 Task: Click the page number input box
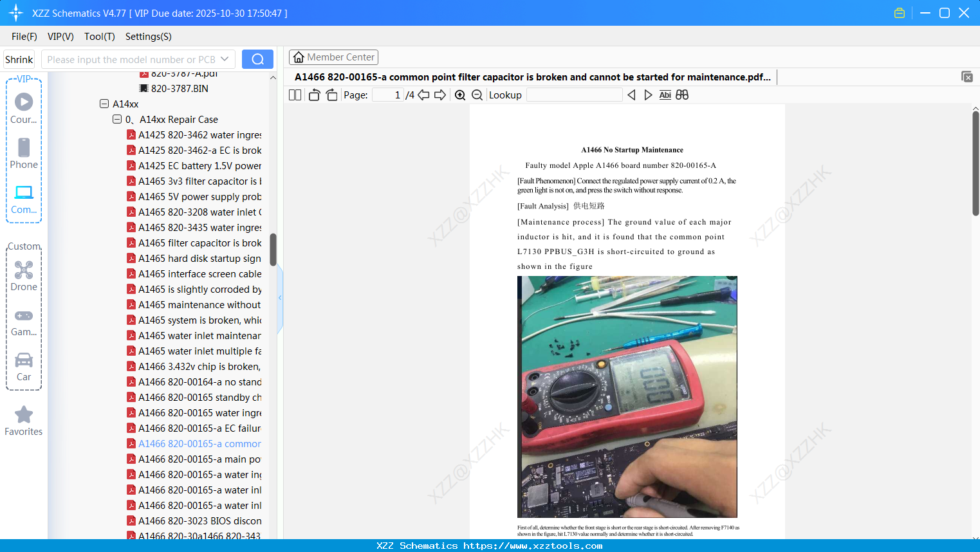[x=388, y=95]
